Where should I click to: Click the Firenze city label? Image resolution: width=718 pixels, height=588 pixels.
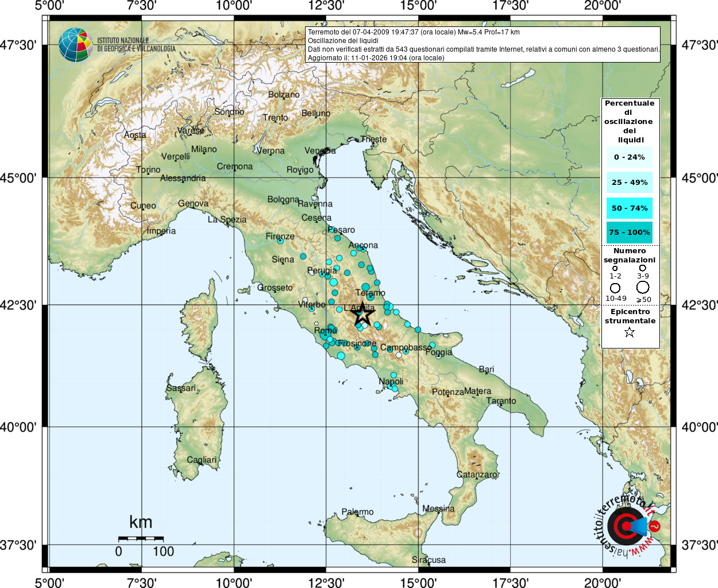tap(280, 236)
